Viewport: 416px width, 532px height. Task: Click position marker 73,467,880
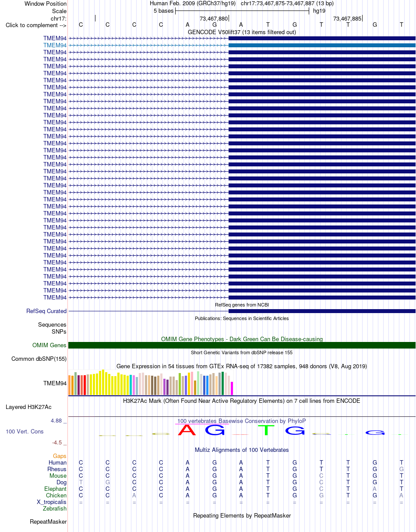click(x=214, y=18)
